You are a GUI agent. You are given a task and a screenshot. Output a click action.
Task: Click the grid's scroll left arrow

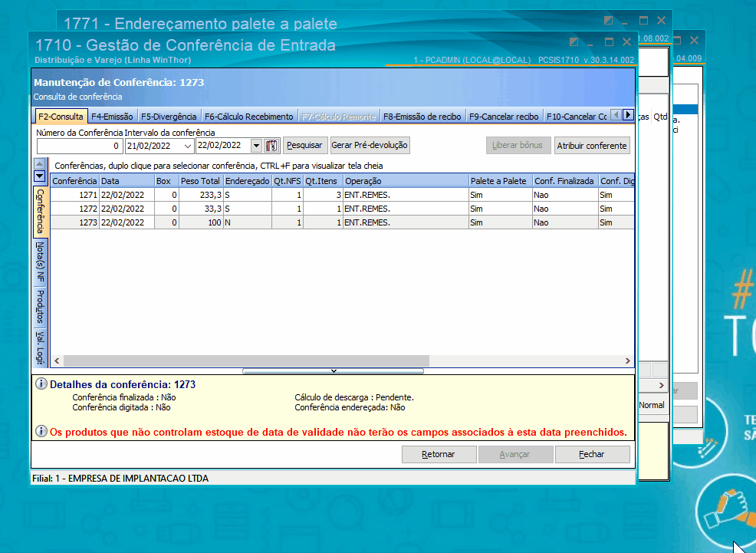pyautogui.click(x=58, y=360)
